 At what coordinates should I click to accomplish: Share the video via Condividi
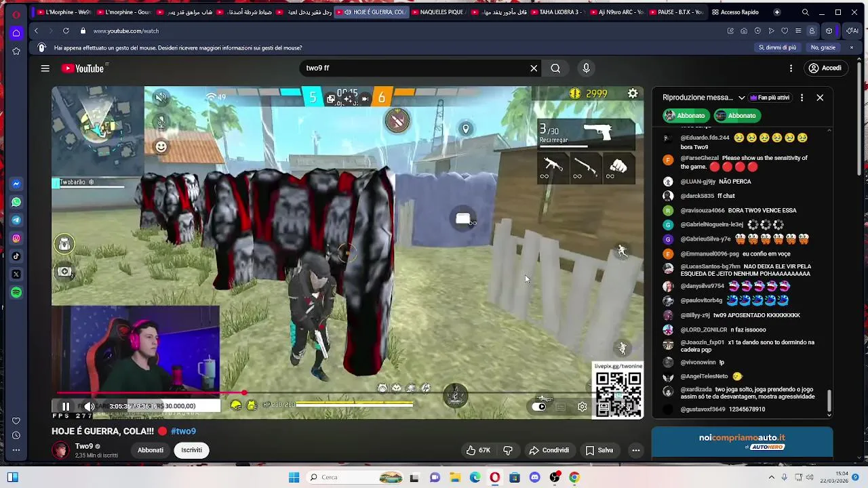pyautogui.click(x=549, y=450)
